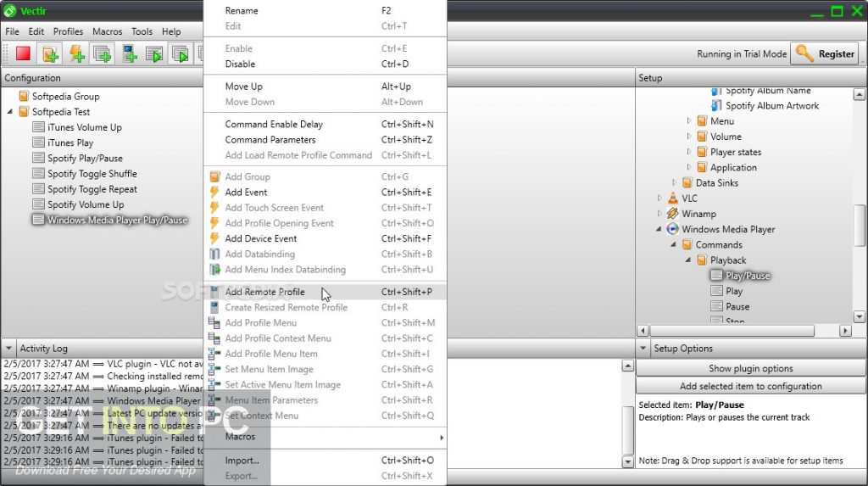The height and width of the screenshot is (486, 868).
Task: Click the Play command icon in Playback
Action: [x=716, y=290]
